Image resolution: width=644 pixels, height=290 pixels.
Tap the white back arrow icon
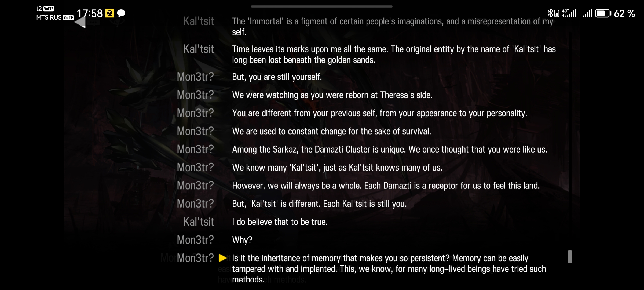(x=80, y=22)
